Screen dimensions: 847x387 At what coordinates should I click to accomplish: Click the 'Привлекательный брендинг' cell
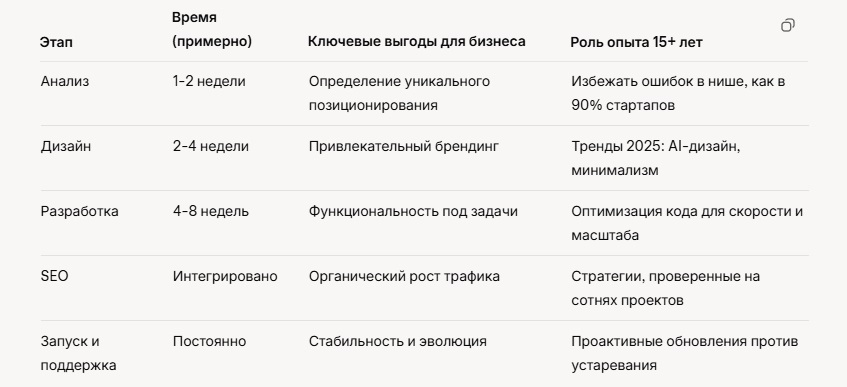(404, 146)
